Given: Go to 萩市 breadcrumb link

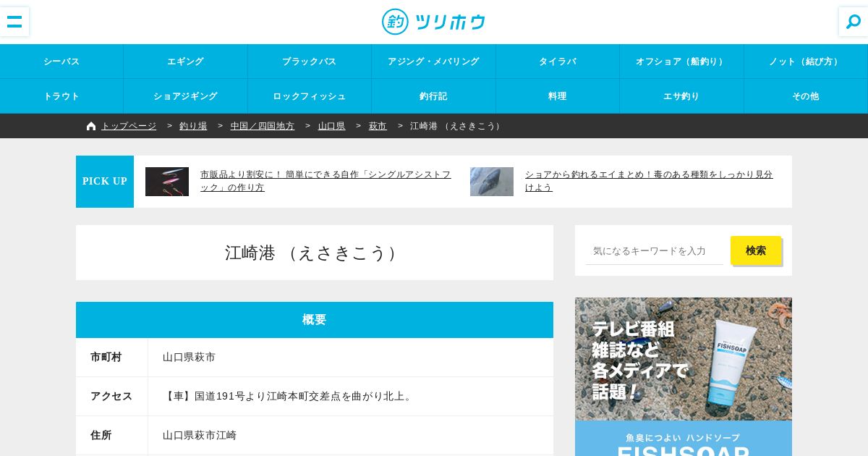Looking at the screenshot, I should [x=378, y=126].
